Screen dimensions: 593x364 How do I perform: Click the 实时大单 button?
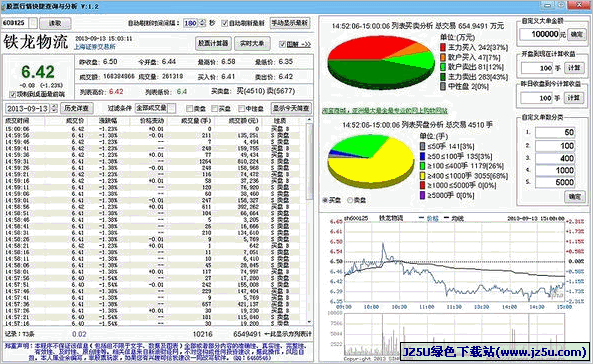pyautogui.click(x=252, y=44)
